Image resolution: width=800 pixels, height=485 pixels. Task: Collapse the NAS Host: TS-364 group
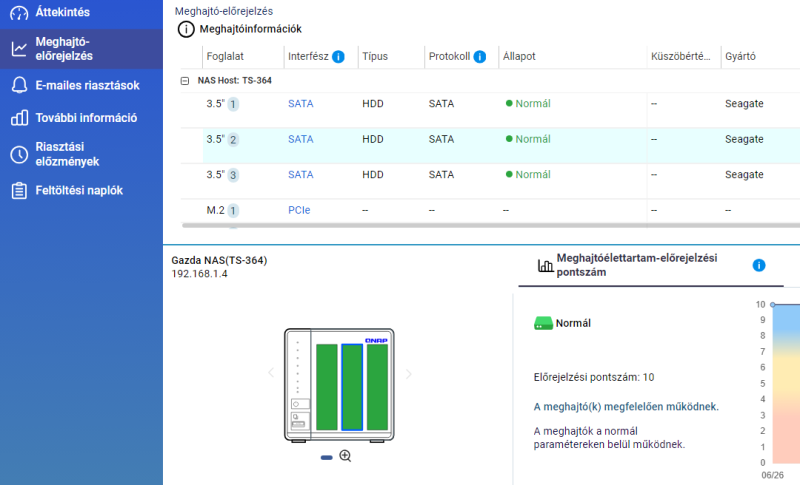(x=185, y=81)
